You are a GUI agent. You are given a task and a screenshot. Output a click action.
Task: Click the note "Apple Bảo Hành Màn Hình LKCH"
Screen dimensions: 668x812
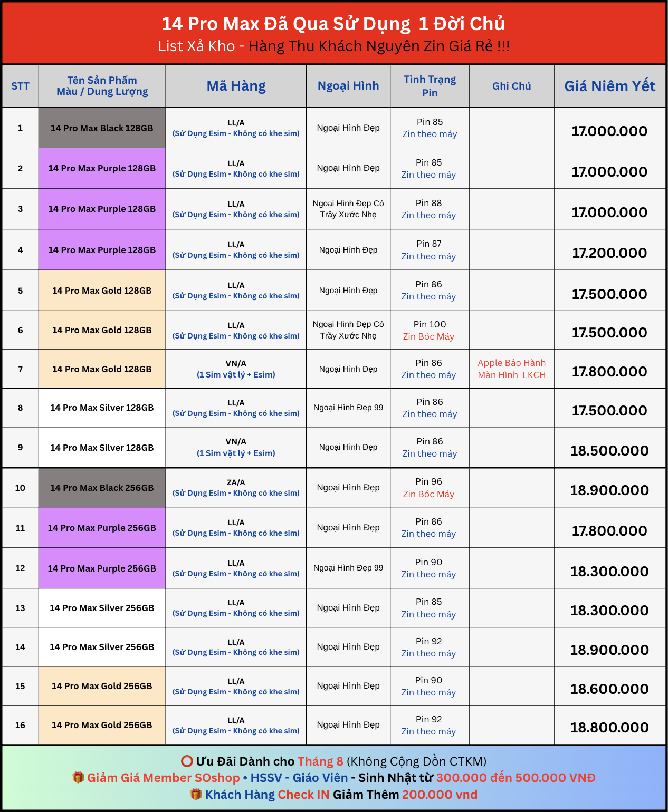pyautogui.click(x=512, y=369)
